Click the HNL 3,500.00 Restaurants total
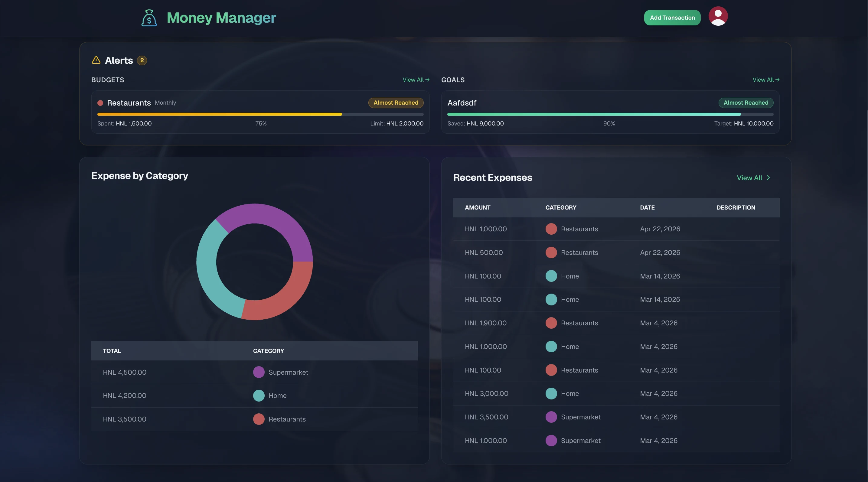868x482 pixels. click(x=125, y=419)
